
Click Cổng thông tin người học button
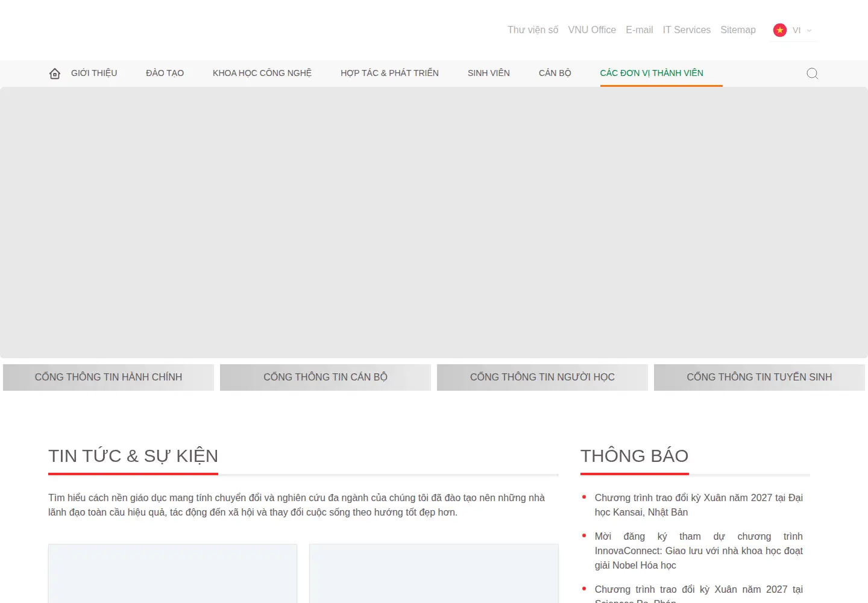pyautogui.click(x=542, y=377)
